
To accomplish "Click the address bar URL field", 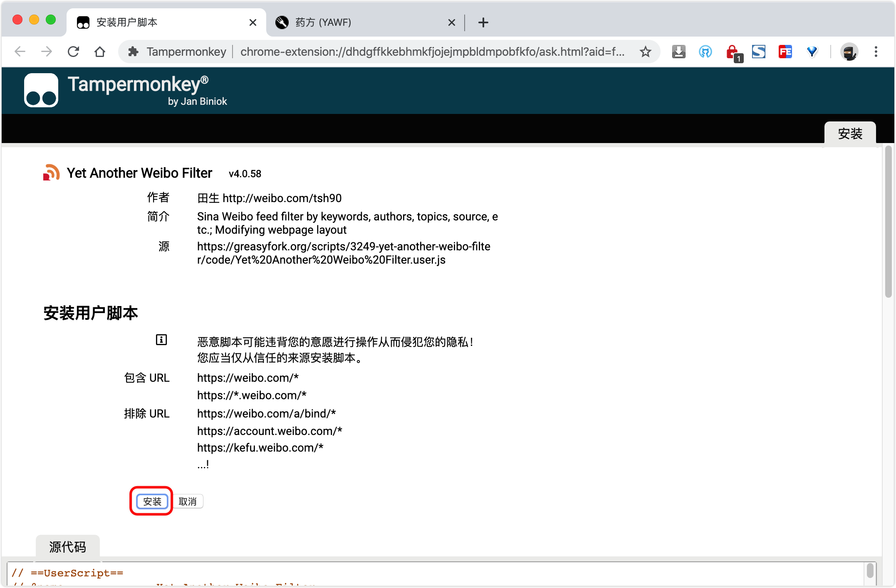I will point(432,52).
